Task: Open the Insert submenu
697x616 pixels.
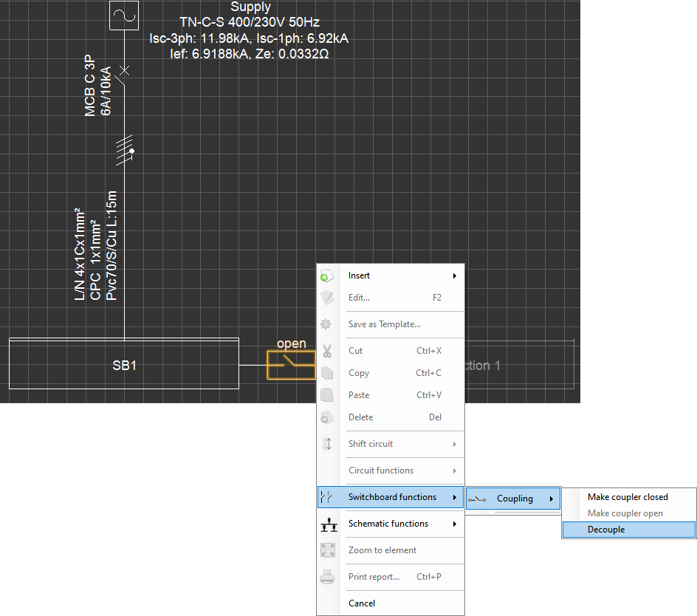Action: tap(391, 276)
